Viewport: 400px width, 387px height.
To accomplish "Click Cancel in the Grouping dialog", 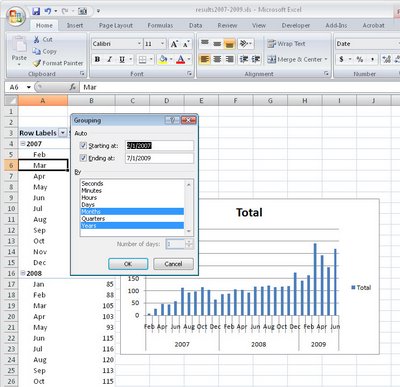I will click(x=173, y=264).
